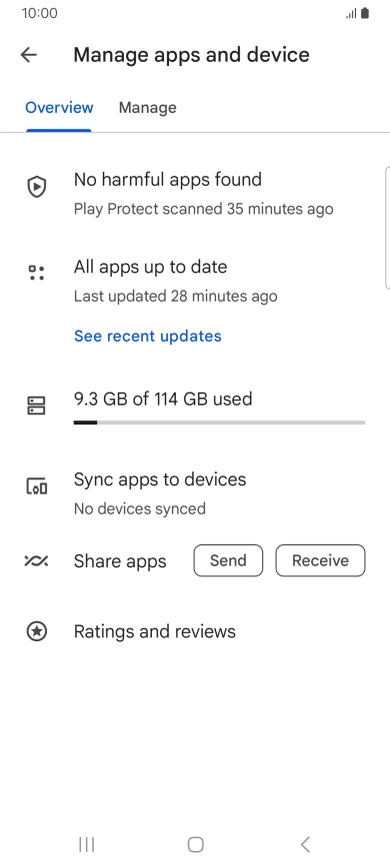The height and width of the screenshot is (868, 390).
Task: Tap the star ratings icon
Action: click(37, 631)
